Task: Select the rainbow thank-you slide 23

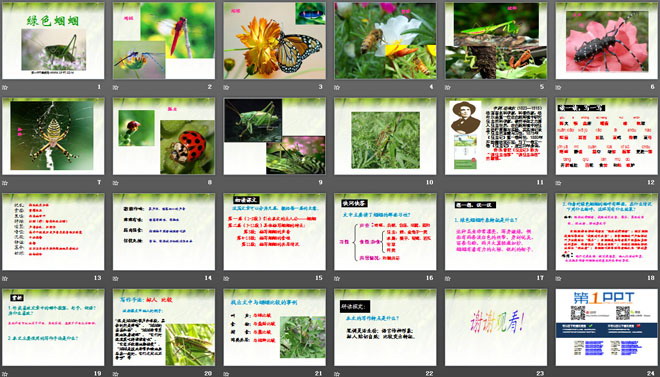Action: pos(496,327)
